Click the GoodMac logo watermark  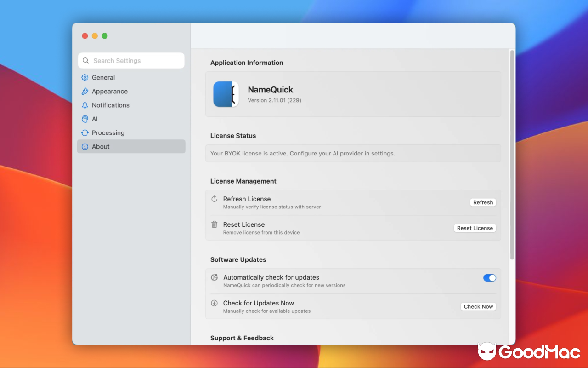pos(528,352)
